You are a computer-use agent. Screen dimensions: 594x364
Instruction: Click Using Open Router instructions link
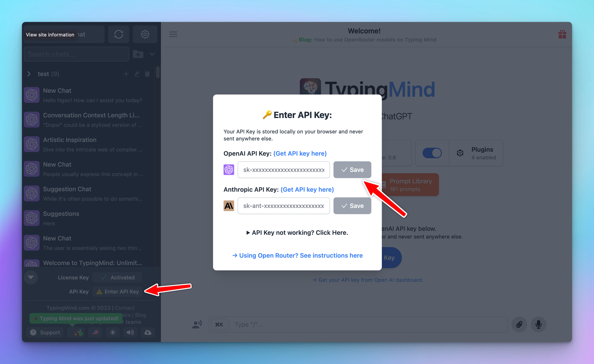[297, 256]
